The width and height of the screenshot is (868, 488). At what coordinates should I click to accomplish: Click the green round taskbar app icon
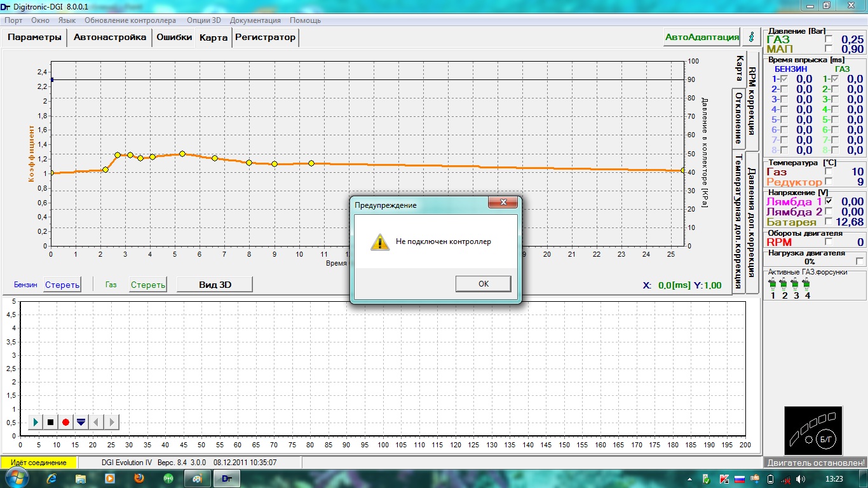168,478
